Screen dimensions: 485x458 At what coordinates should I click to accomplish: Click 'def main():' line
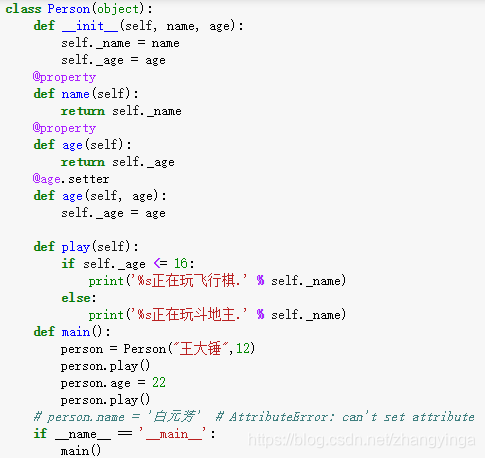click(72, 332)
